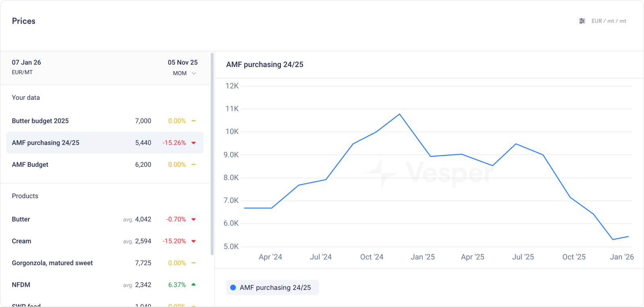Click green up arrow beside NFDM

[194, 284]
